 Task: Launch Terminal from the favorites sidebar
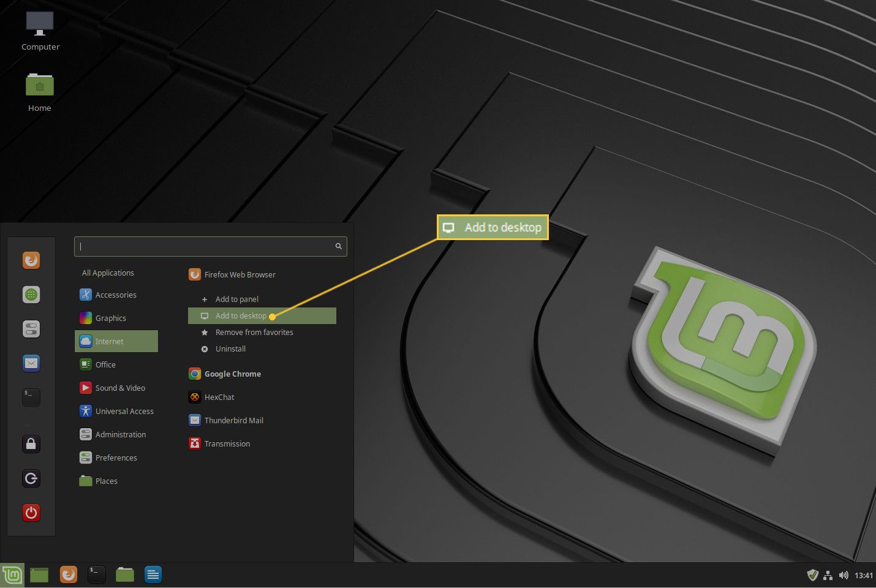(x=31, y=398)
